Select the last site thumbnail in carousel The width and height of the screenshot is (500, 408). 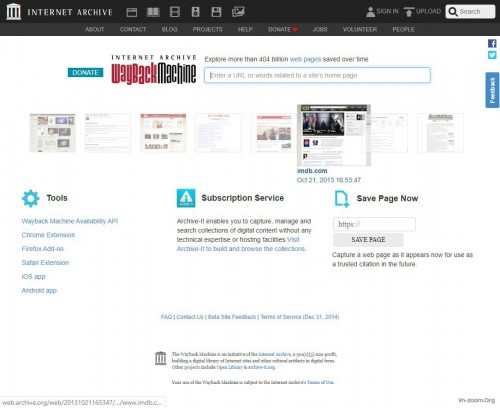(440, 133)
